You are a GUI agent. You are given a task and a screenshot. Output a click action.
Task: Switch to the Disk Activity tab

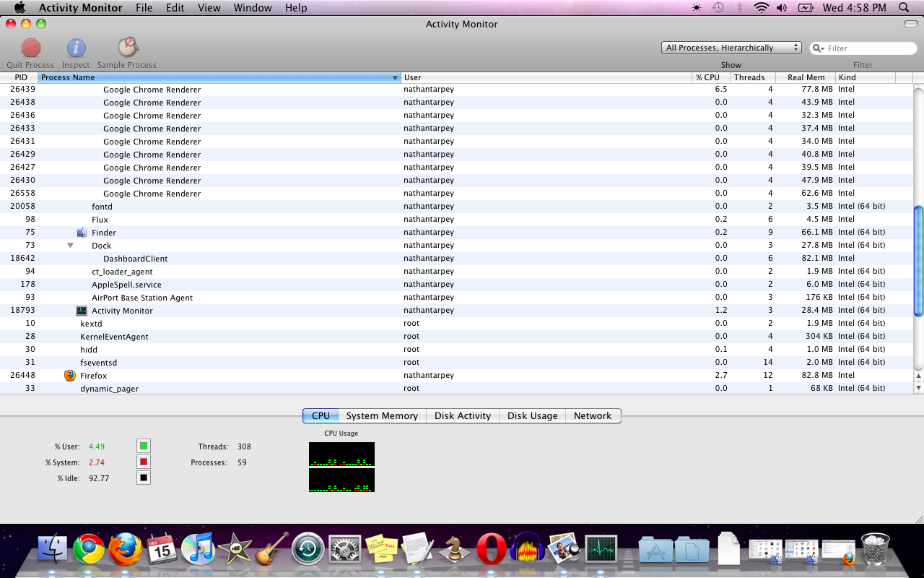[x=463, y=416]
